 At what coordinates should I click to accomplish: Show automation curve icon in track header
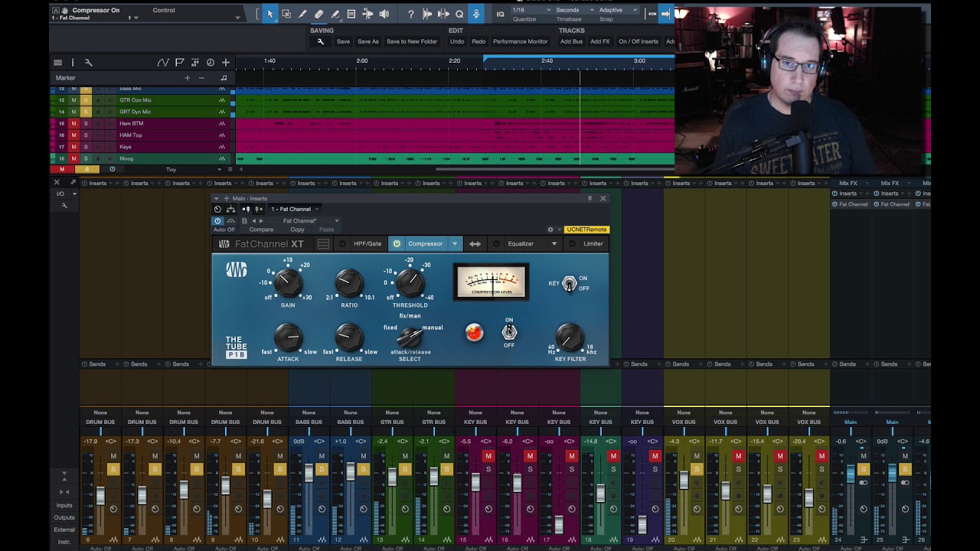tap(163, 62)
